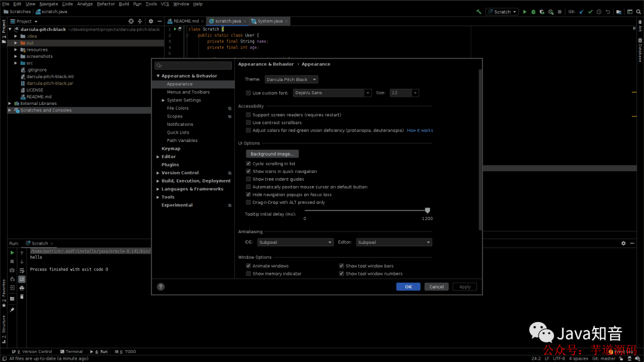Uncheck Hide navigation popups on focus loss

coord(248,195)
